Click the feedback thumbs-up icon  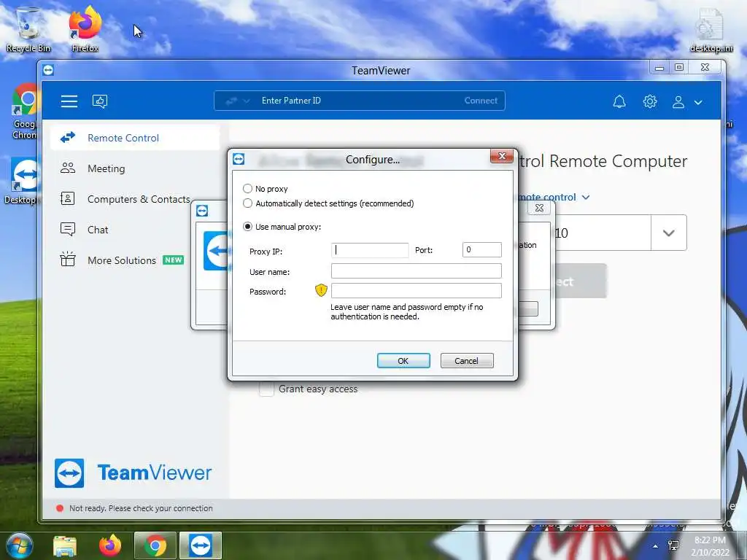(99, 101)
